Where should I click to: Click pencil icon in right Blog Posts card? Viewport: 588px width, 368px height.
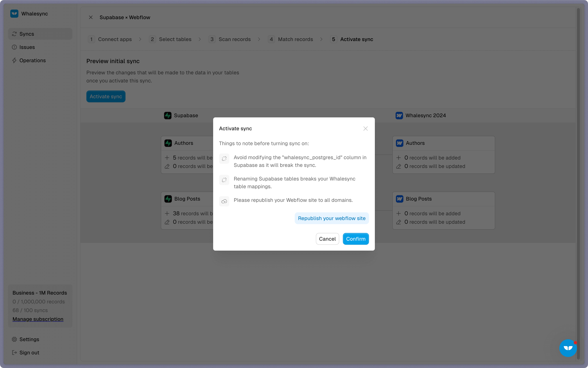(399, 222)
